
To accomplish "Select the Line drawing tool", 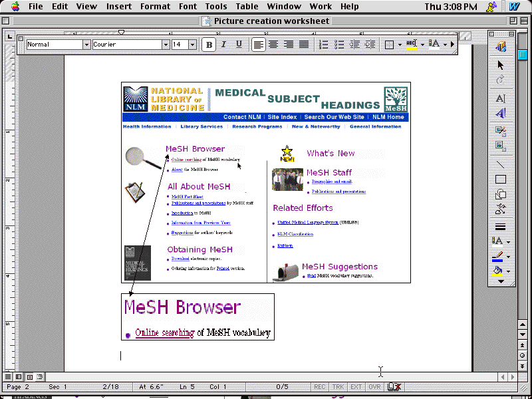I will [501, 164].
